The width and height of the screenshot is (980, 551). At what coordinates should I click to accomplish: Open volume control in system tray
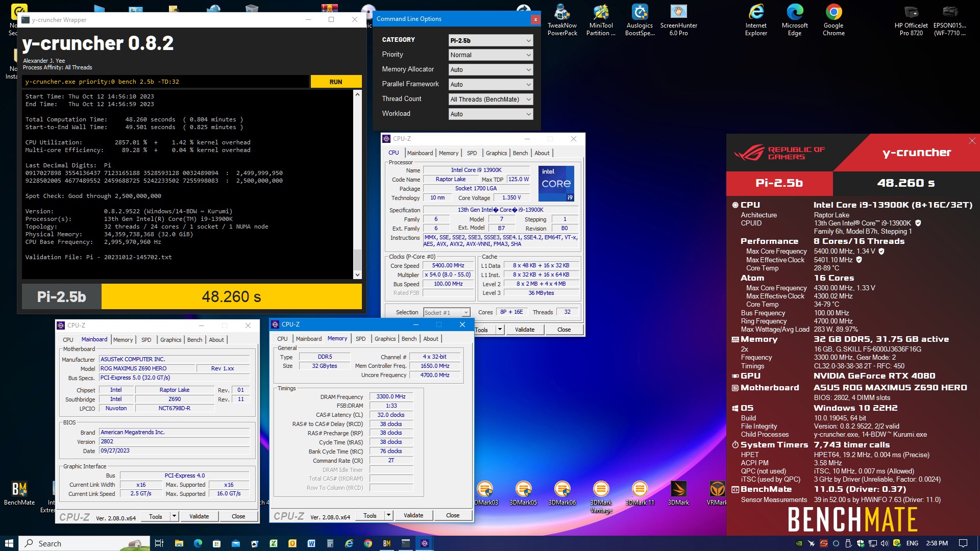pyautogui.click(x=885, y=543)
